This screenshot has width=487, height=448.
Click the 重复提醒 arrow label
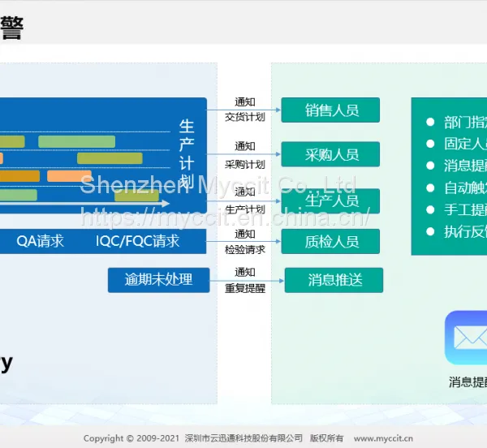[x=245, y=288]
